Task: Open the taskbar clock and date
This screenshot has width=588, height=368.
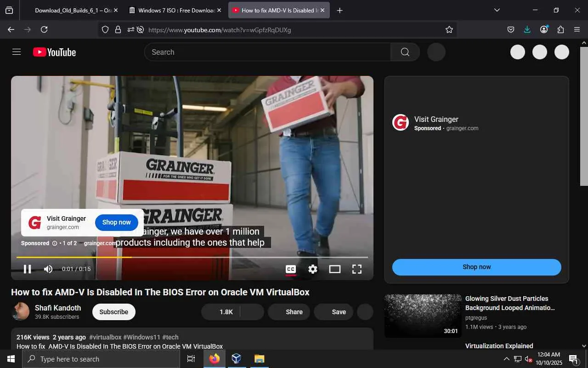Action: coord(548,359)
